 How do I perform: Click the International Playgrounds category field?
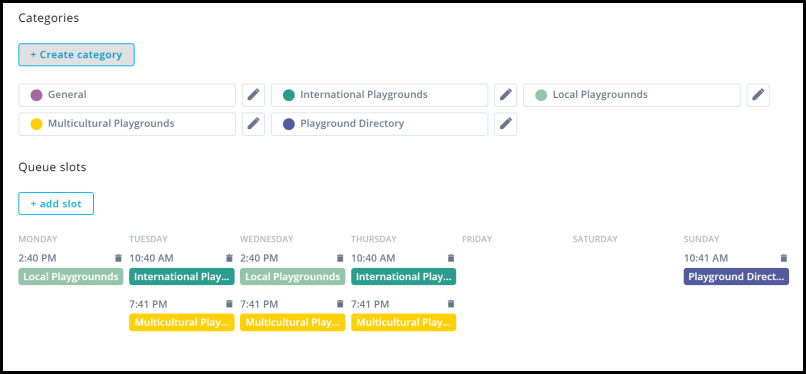coord(379,95)
